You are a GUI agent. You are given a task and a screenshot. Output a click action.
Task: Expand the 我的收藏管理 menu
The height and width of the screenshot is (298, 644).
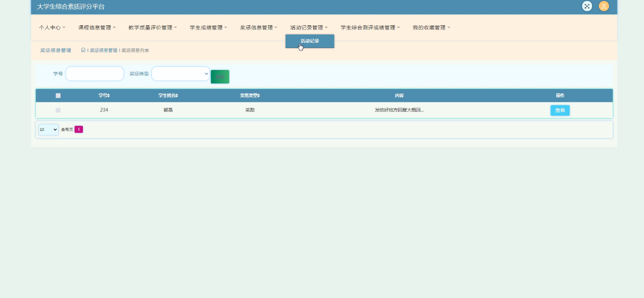[x=431, y=28]
